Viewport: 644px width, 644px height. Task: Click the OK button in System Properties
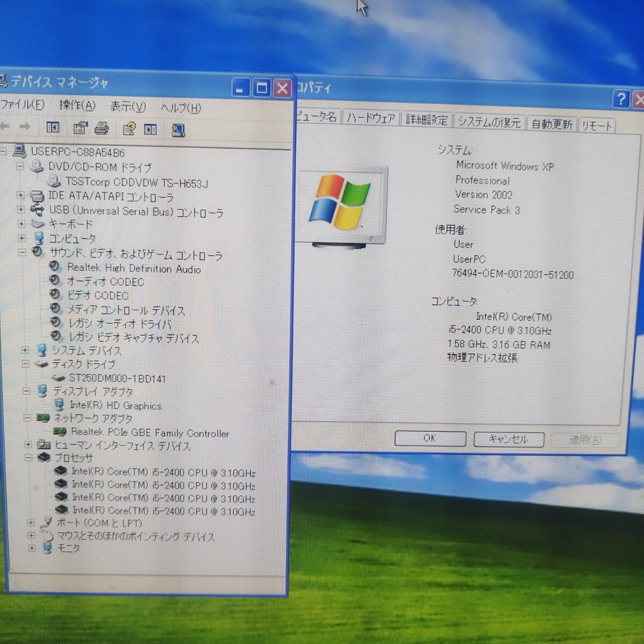[430, 438]
